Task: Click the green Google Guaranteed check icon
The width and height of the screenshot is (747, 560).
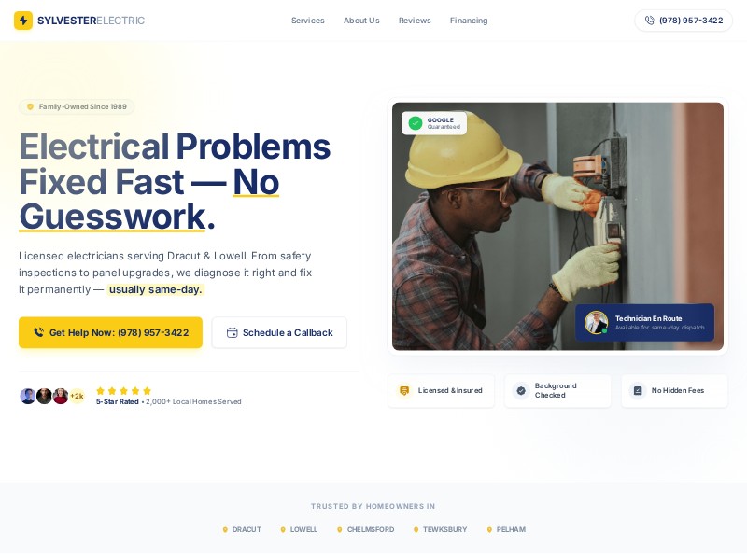Action: [416, 123]
